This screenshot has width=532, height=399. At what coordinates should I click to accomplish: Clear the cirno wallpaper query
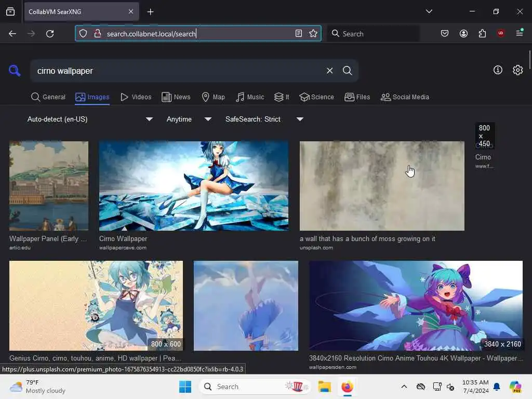(329, 71)
